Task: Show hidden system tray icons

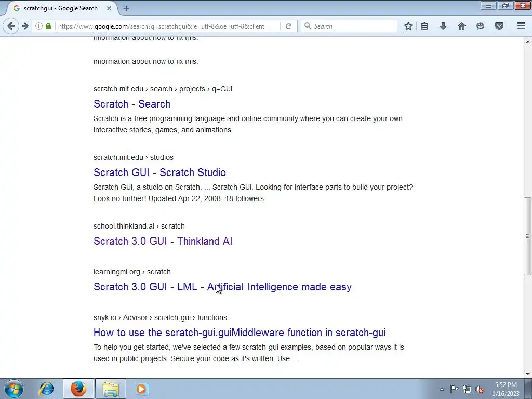Action: click(x=442, y=389)
